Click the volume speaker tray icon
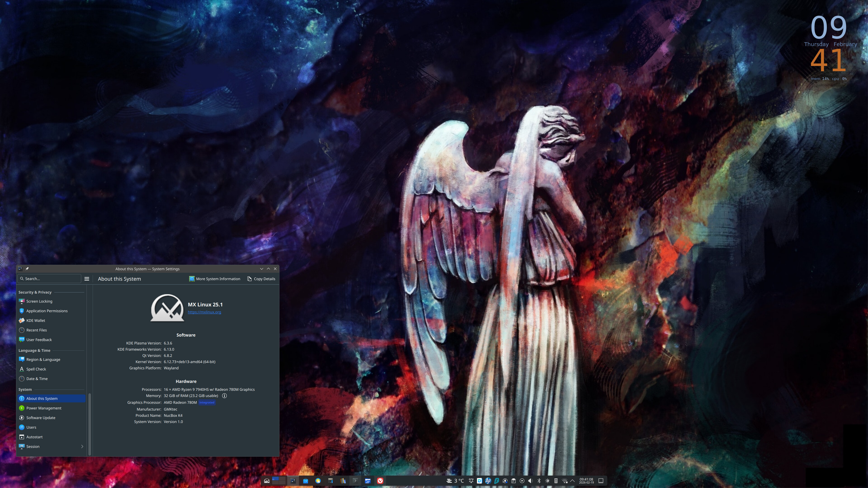This screenshot has width=868, height=488. [x=530, y=481]
